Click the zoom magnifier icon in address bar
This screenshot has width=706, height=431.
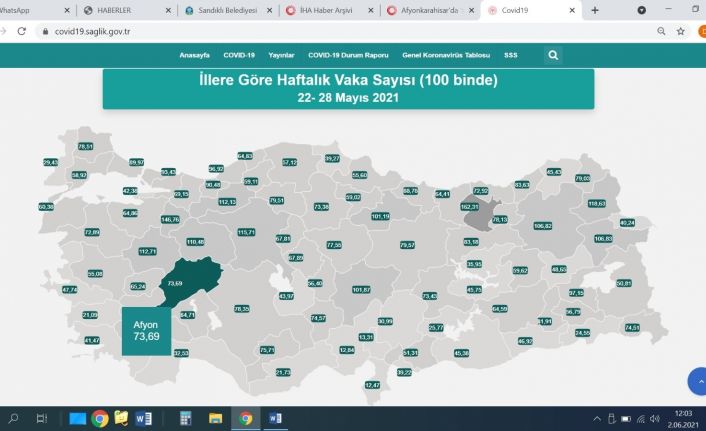[661, 31]
